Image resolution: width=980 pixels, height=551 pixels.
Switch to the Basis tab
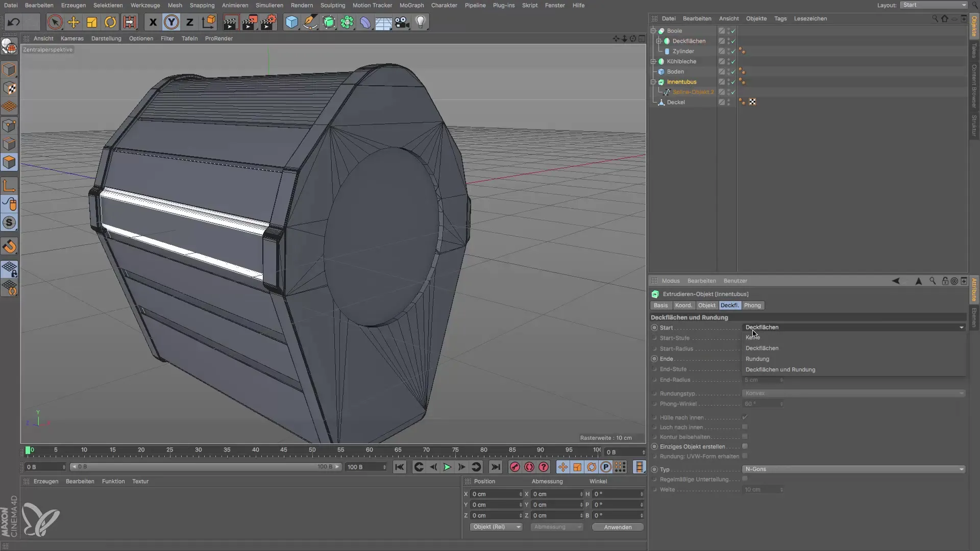pyautogui.click(x=660, y=305)
